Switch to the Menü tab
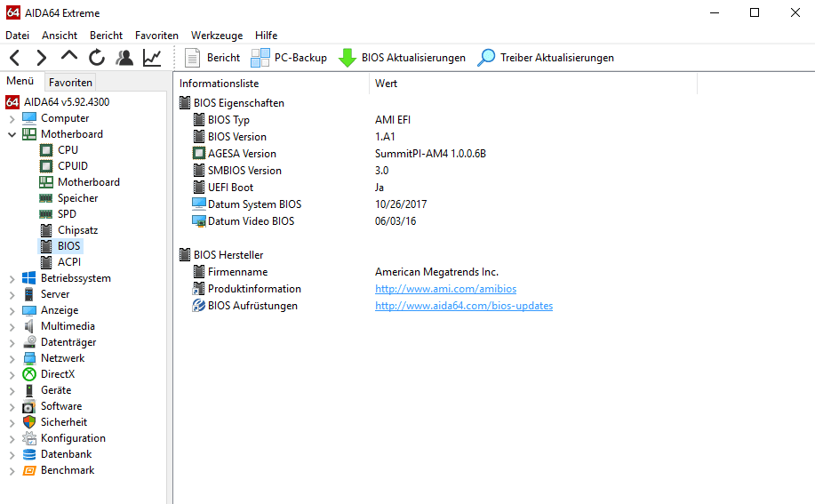815x504 pixels. [20, 81]
